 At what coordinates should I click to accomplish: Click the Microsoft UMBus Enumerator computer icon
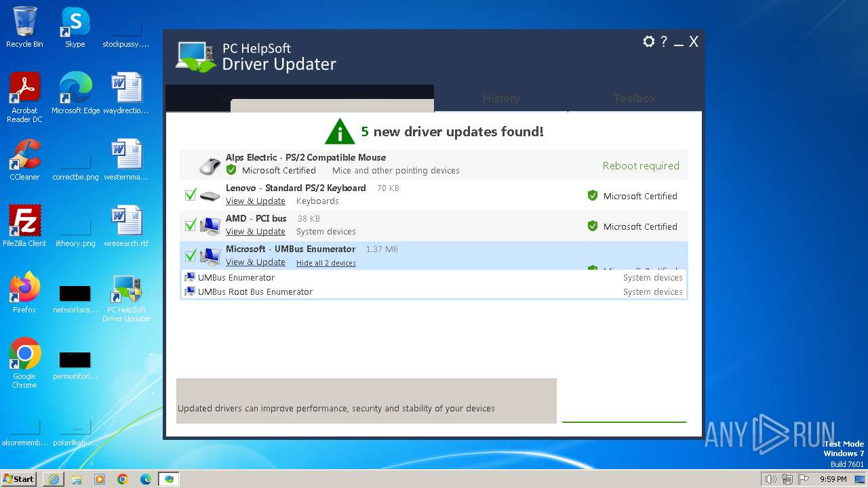pyautogui.click(x=210, y=256)
